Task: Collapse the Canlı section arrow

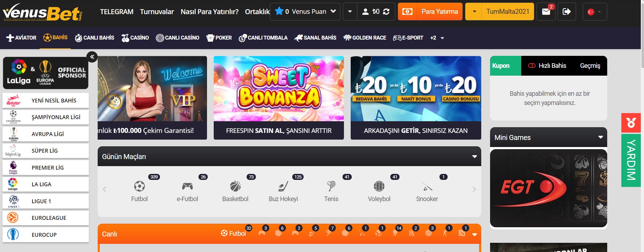Action: [x=475, y=234]
